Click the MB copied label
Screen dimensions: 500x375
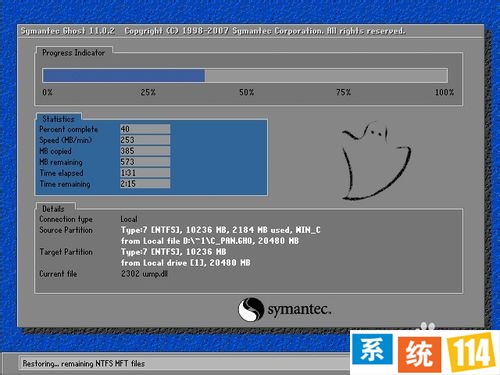55,151
